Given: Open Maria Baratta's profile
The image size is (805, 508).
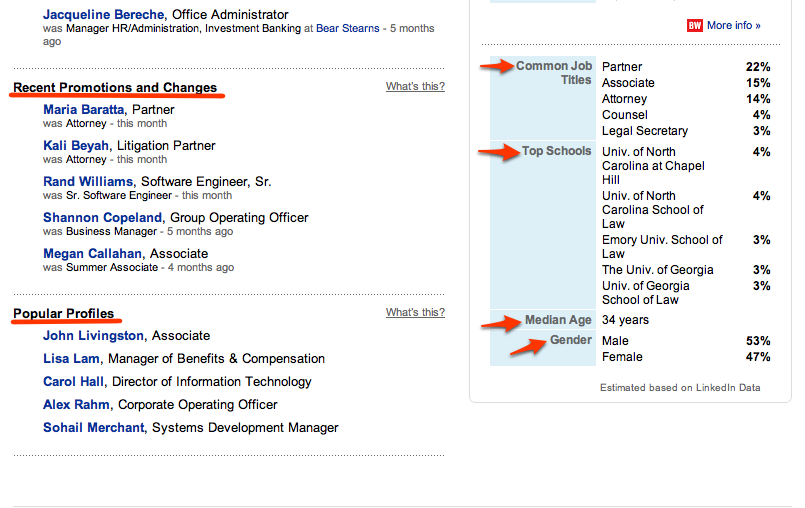Looking at the screenshot, I should (x=85, y=110).
